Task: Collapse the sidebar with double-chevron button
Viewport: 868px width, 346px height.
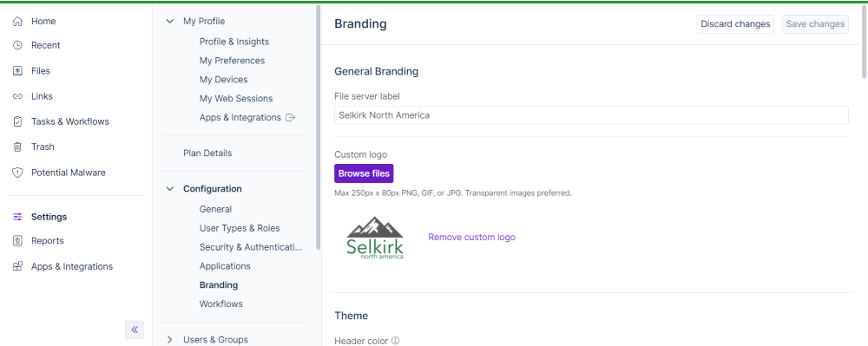Action: point(135,330)
